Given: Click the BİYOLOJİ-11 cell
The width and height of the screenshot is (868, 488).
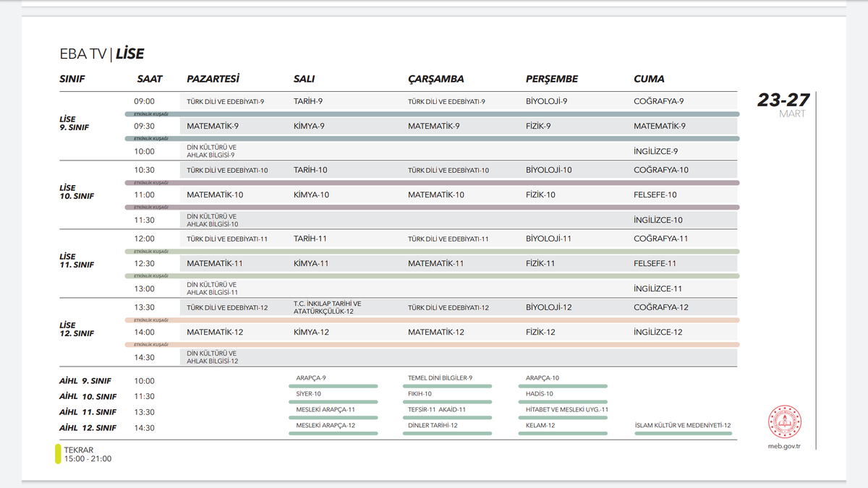Looking at the screenshot, I should click(549, 239).
